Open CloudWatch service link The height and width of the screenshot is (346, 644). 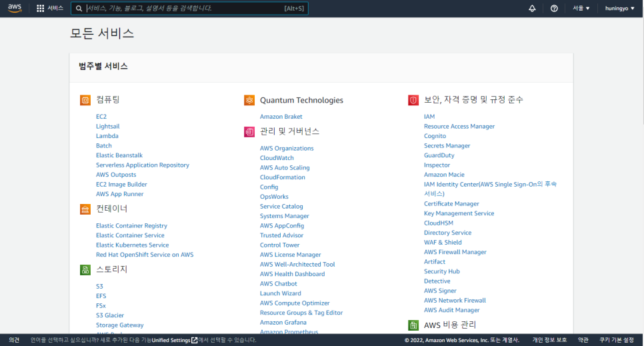pyautogui.click(x=277, y=158)
